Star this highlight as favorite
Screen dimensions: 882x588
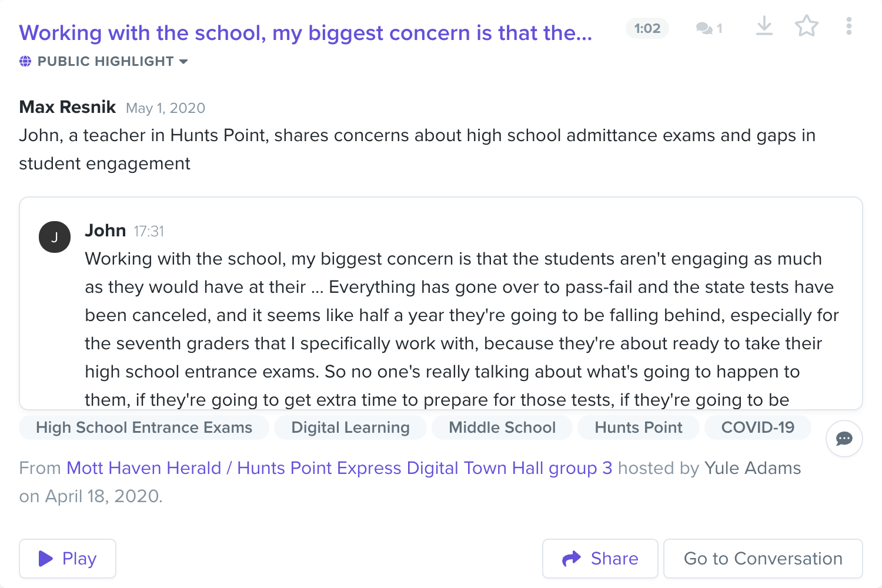(806, 26)
